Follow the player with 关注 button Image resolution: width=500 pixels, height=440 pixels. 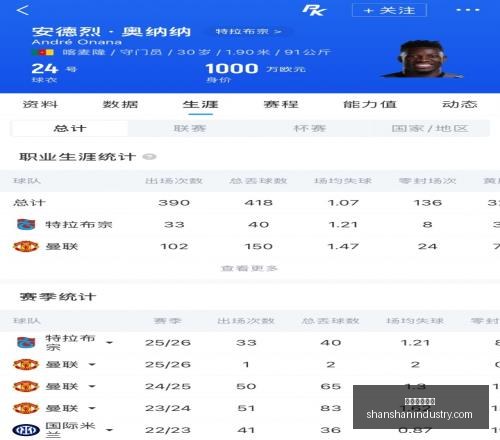click(389, 10)
